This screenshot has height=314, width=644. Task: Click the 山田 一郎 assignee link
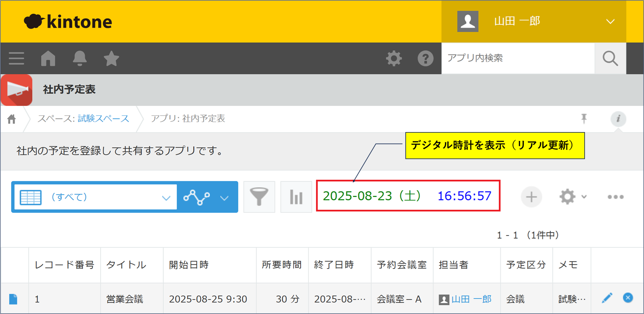click(x=471, y=299)
